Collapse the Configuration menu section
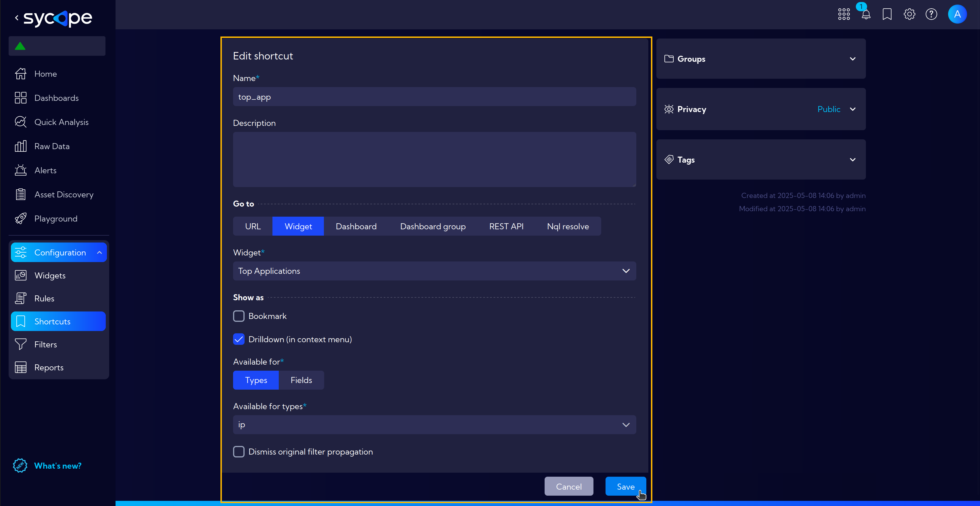Viewport: 980px width, 506px height. 99,253
